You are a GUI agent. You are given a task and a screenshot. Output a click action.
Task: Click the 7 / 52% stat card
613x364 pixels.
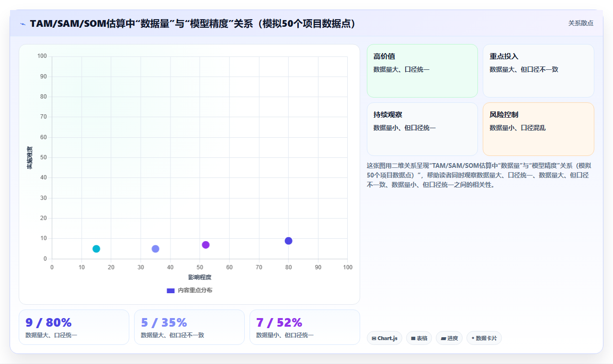305,327
